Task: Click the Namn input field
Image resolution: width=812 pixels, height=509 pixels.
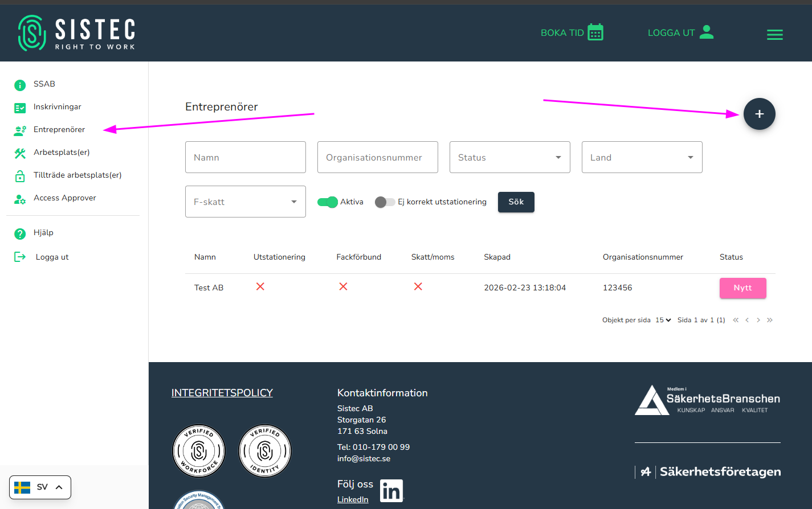Action: (x=246, y=157)
